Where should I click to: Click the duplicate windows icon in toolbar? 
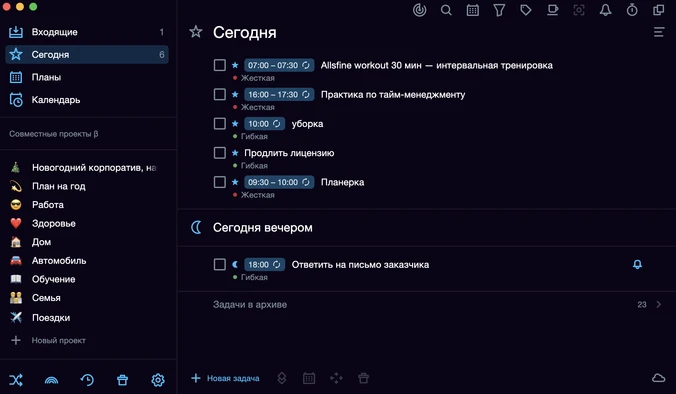659,10
